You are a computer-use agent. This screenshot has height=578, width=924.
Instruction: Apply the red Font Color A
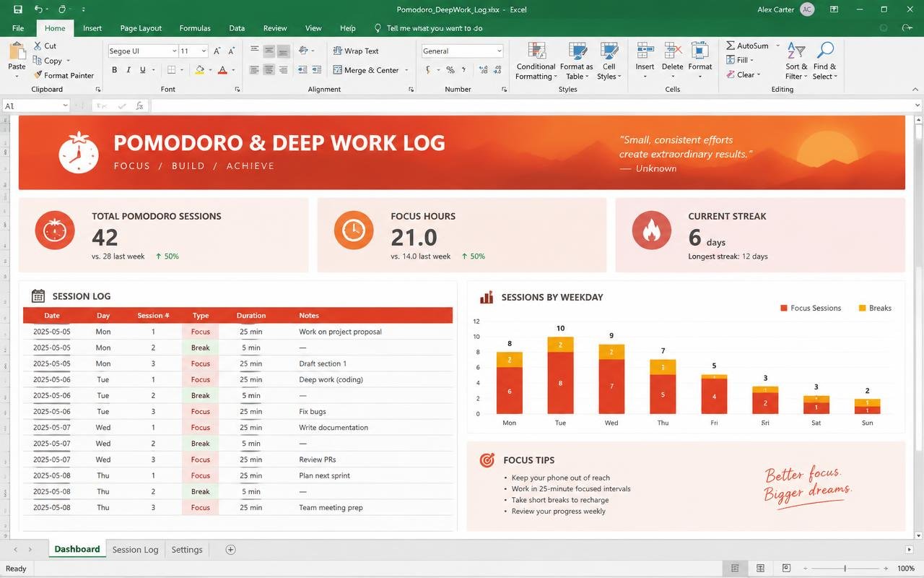[x=222, y=70]
